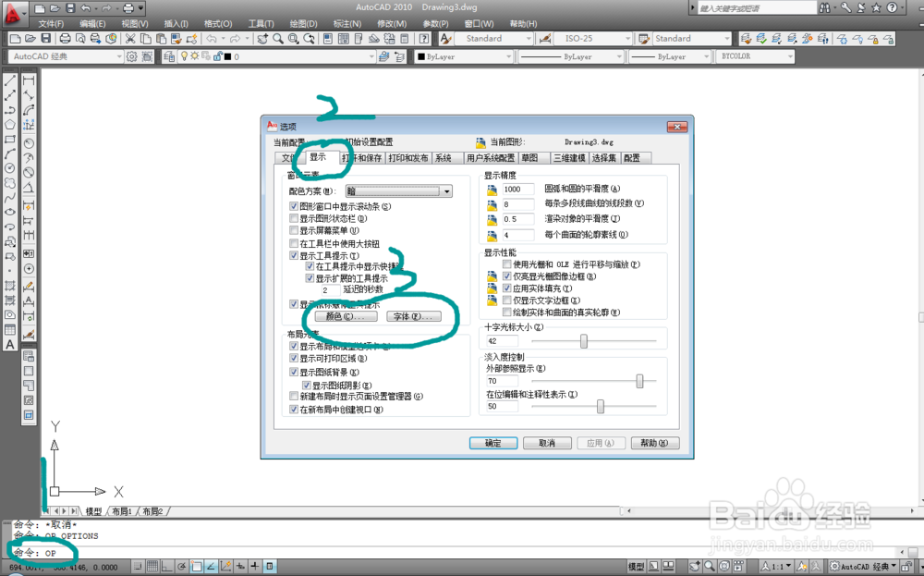Open the layer '0' dropdown list
This screenshot has height=576, width=924.
[277, 56]
